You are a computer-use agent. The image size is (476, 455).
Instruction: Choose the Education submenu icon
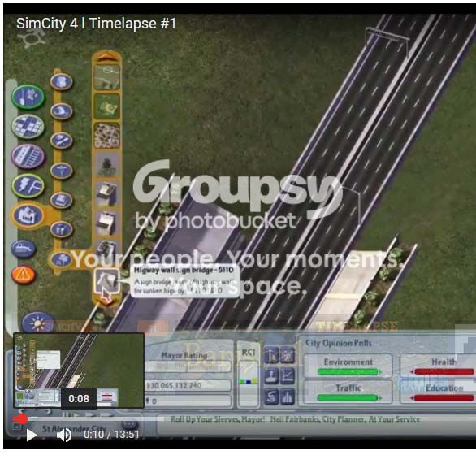pos(62,141)
